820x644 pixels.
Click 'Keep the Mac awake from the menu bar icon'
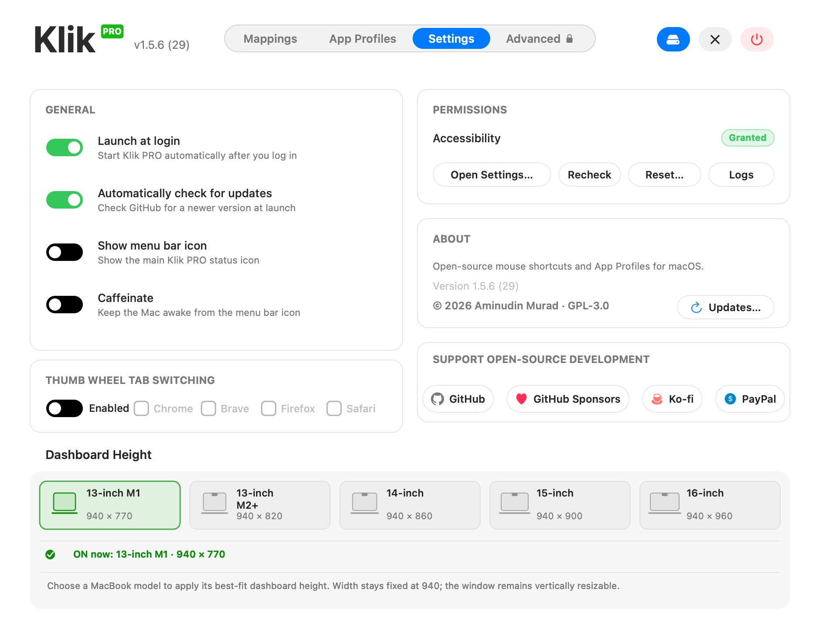pos(199,313)
